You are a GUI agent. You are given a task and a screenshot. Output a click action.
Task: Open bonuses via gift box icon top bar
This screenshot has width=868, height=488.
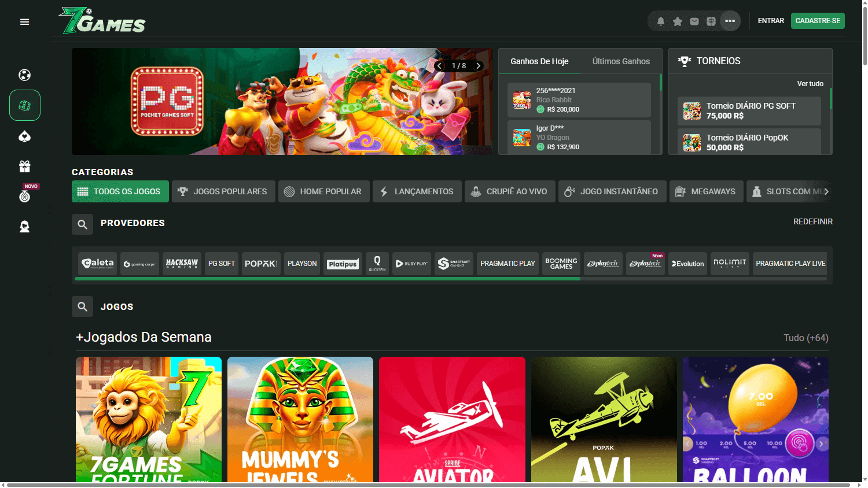pyautogui.click(x=711, y=20)
